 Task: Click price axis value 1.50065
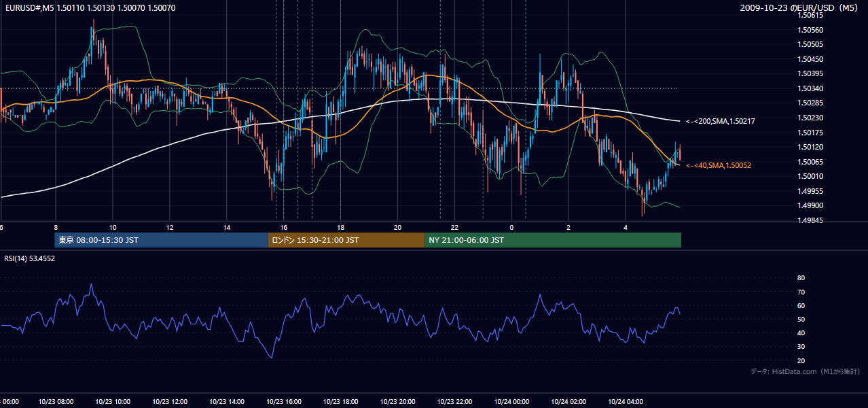tap(809, 162)
